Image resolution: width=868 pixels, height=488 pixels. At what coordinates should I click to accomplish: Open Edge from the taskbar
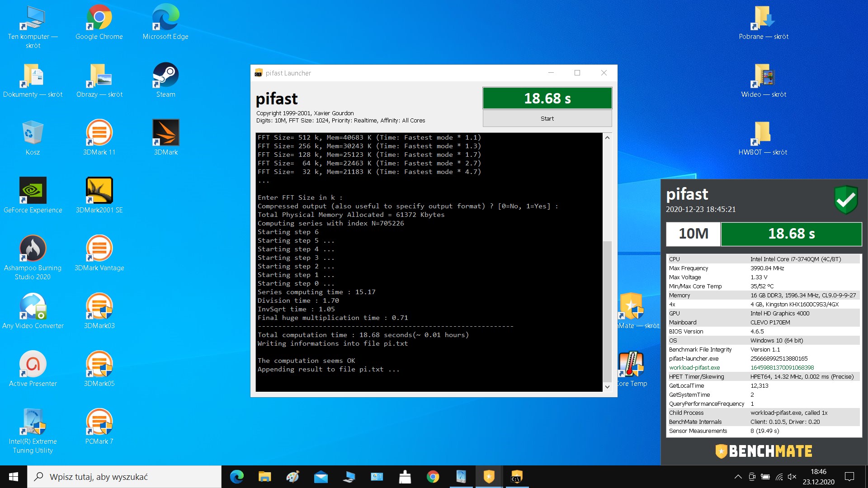pos(236,477)
